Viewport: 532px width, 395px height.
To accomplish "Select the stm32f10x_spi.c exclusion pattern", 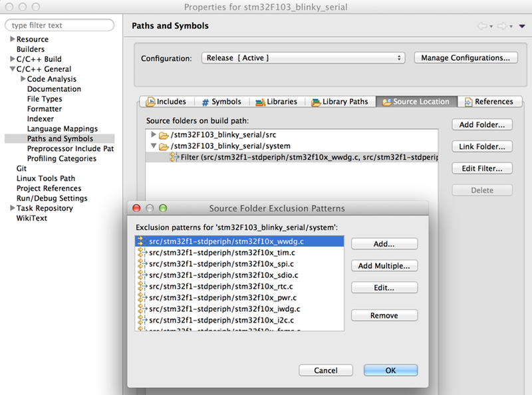I will coord(219,264).
